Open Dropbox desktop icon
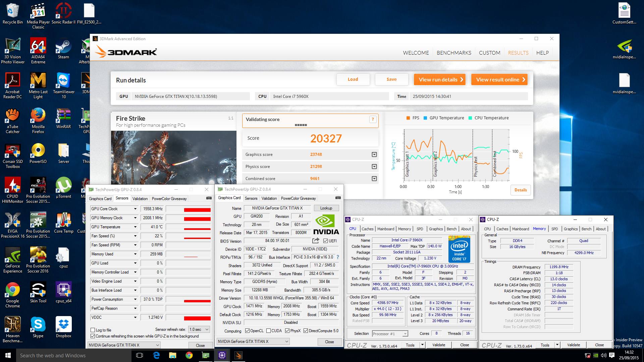The width and height of the screenshot is (644, 362). pyautogui.click(x=63, y=328)
